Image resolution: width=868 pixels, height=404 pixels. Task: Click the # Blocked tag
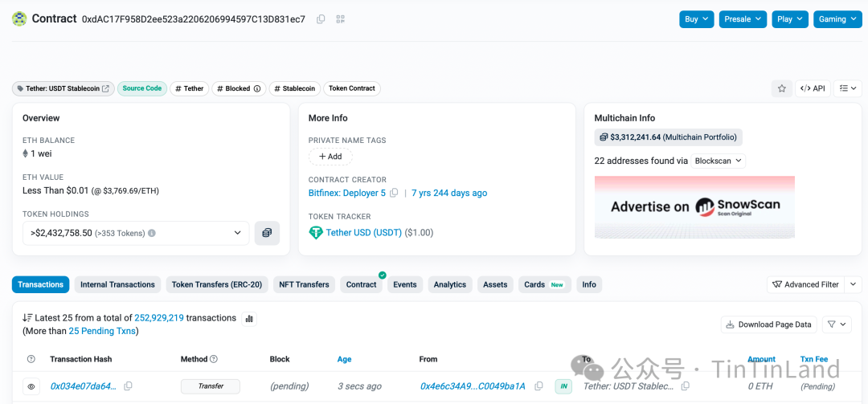(239, 88)
